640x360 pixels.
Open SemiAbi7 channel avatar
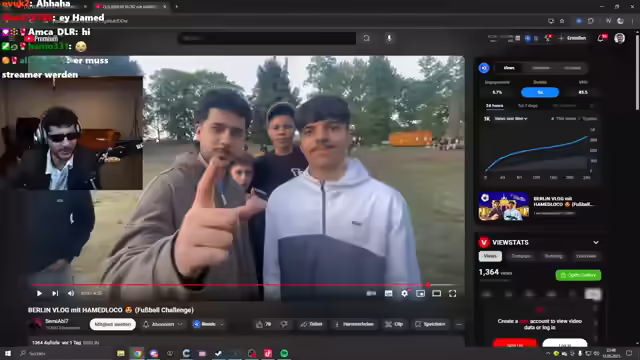tap(36, 324)
